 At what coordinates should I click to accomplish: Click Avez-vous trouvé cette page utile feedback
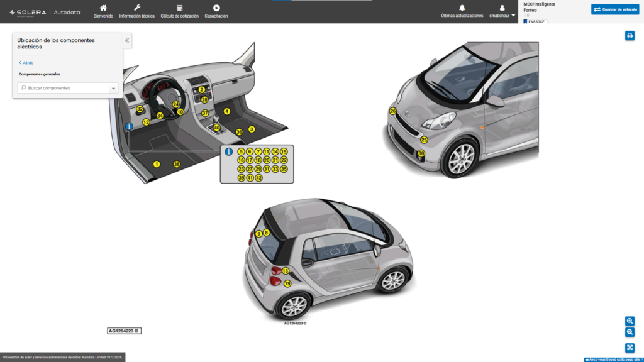614,359
